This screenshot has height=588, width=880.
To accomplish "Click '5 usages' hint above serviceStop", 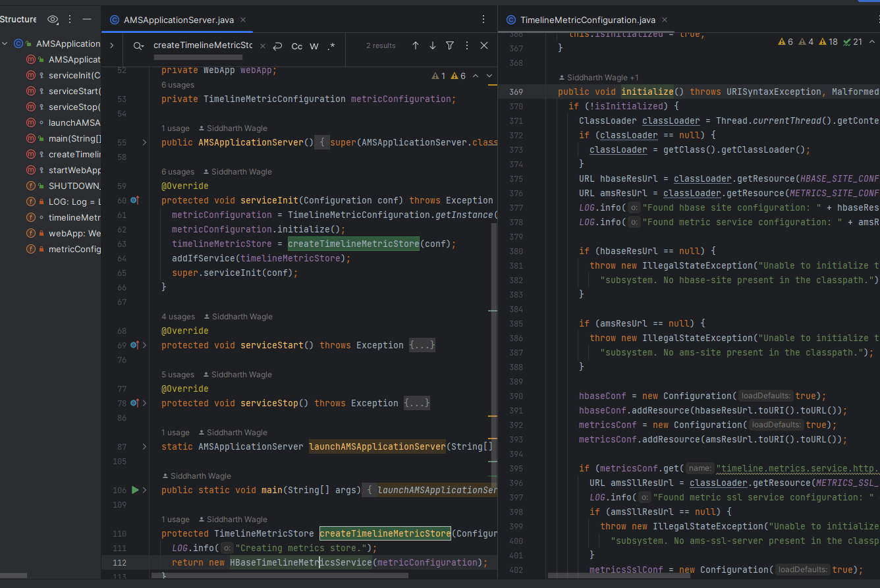I will [x=178, y=375].
